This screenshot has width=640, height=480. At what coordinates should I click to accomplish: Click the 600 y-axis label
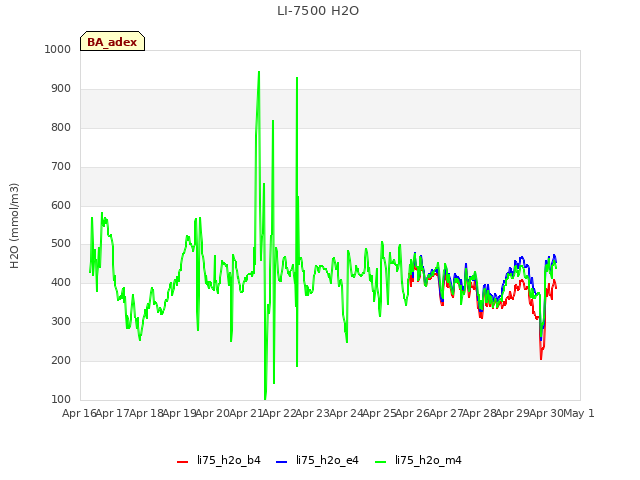tap(61, 205)
